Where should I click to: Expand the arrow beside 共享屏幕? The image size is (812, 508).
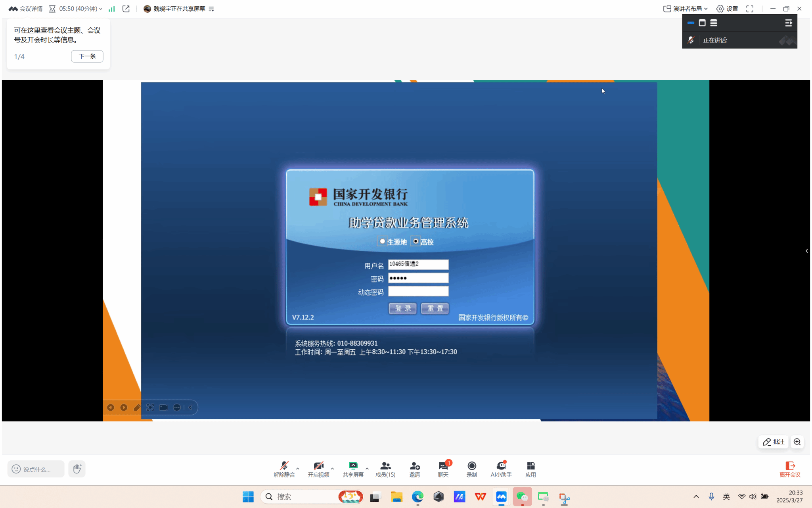(x=367, y=468)
